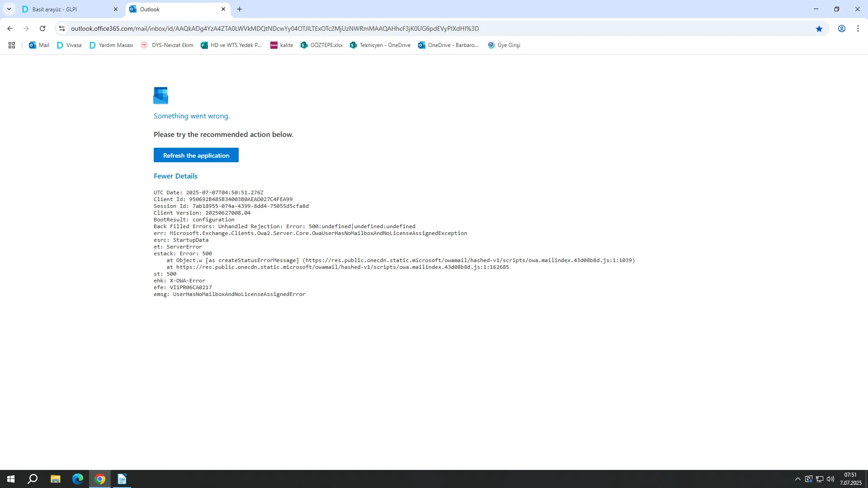Image resolution: width=868 pixels, height=488 pixels.
Task: Close the Outlook tab
Action: 223,9
